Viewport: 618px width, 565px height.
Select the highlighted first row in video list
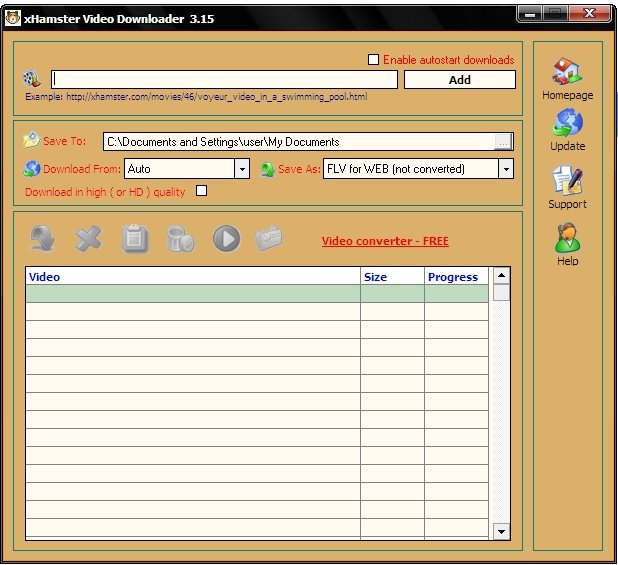coord(257,294)
